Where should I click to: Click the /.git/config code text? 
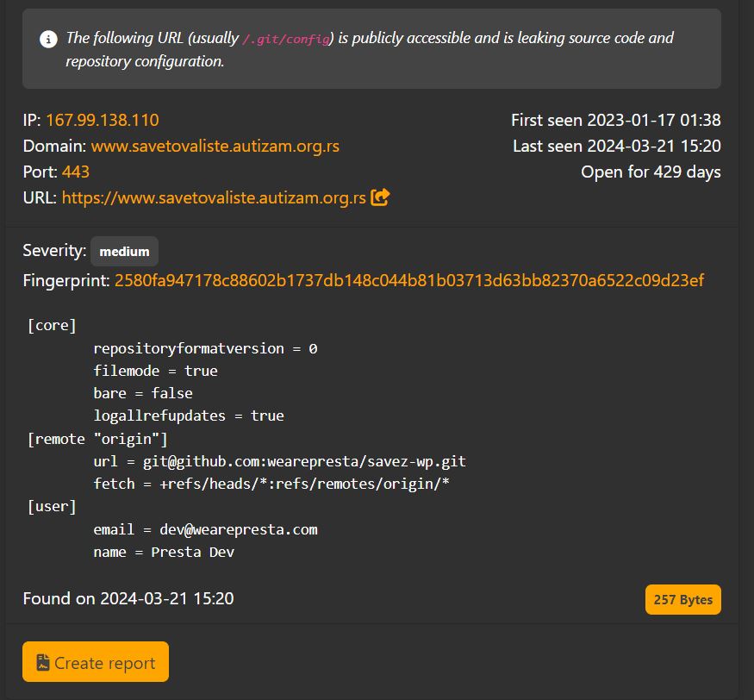286,39
